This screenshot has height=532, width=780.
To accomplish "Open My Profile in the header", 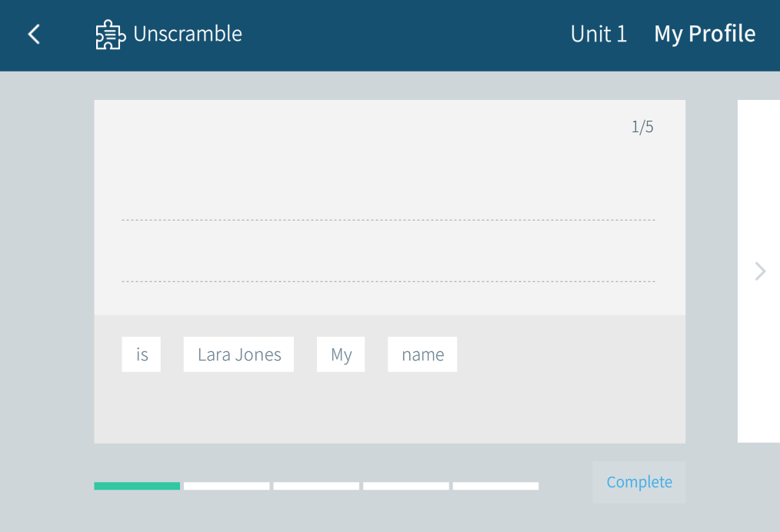I will pos(705,35).
